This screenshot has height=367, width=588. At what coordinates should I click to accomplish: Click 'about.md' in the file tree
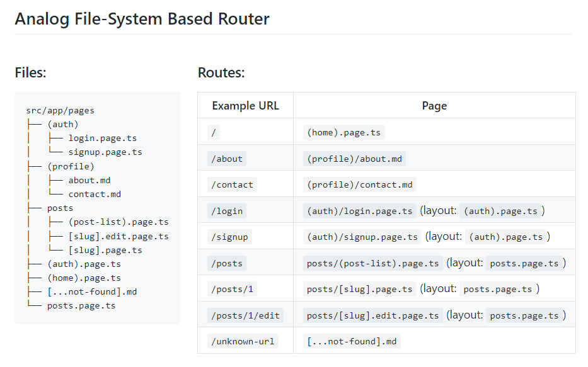pyautogui.click(x=89, y=181)
